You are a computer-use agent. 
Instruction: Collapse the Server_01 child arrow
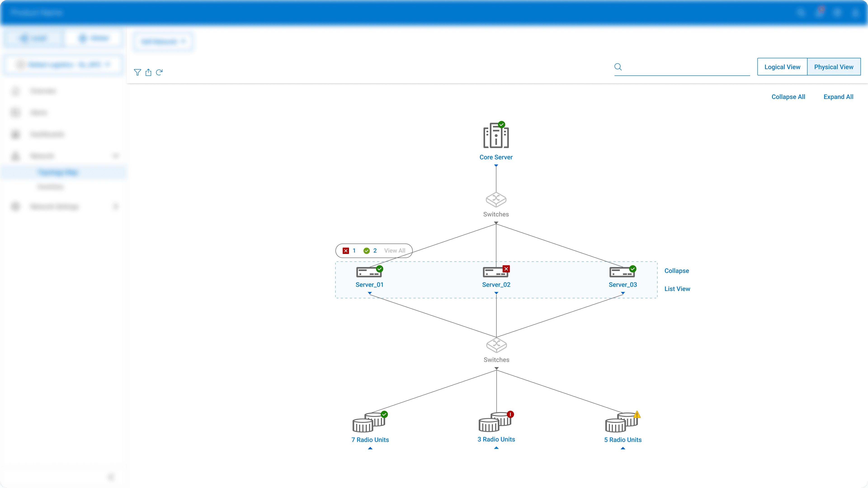(x=370, y=293)
